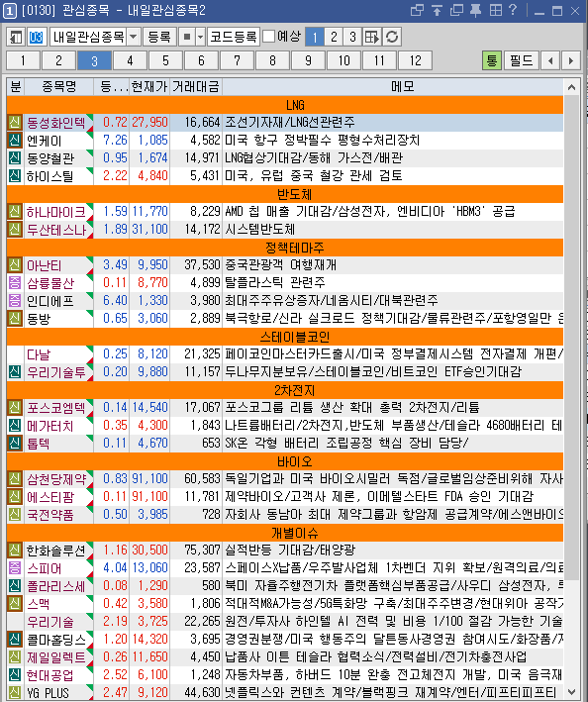
Task: Select page 3 toggle next to 예상
Action: tap(353, 37)
